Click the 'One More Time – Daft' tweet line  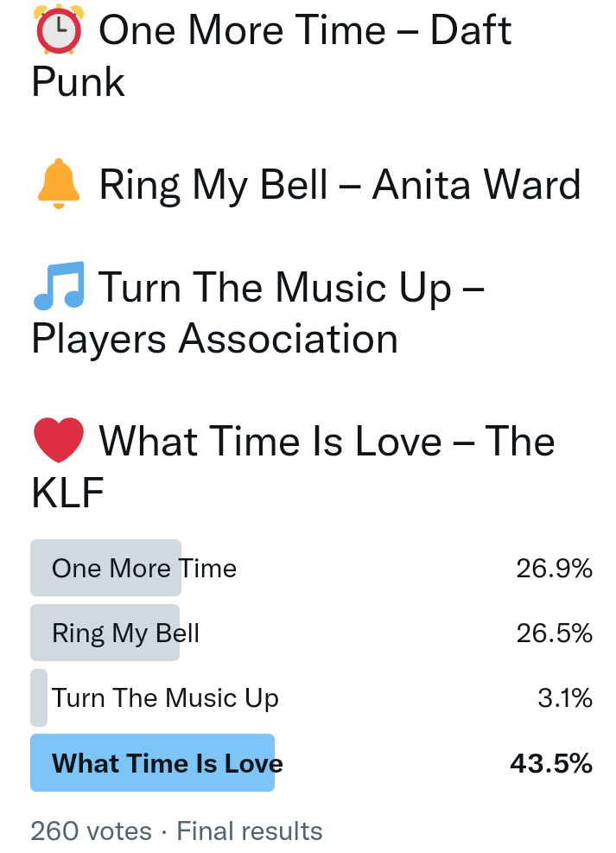305,31
